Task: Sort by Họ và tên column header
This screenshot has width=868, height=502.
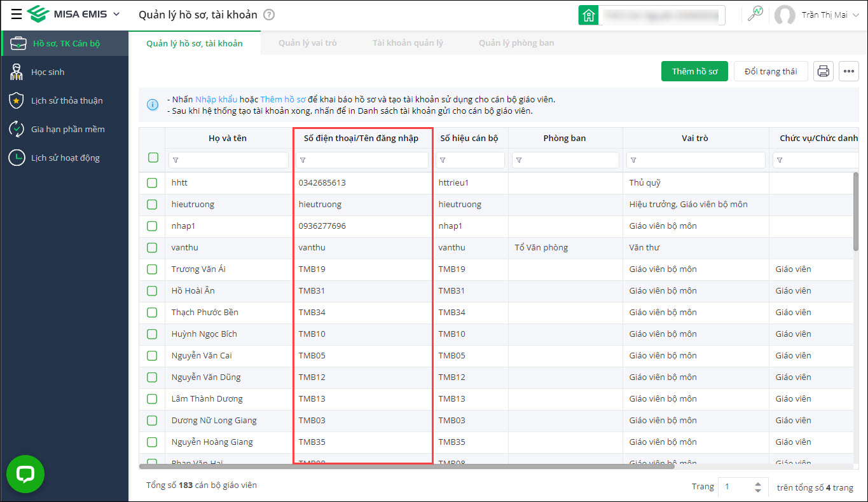Action: (x=228, y=138)
